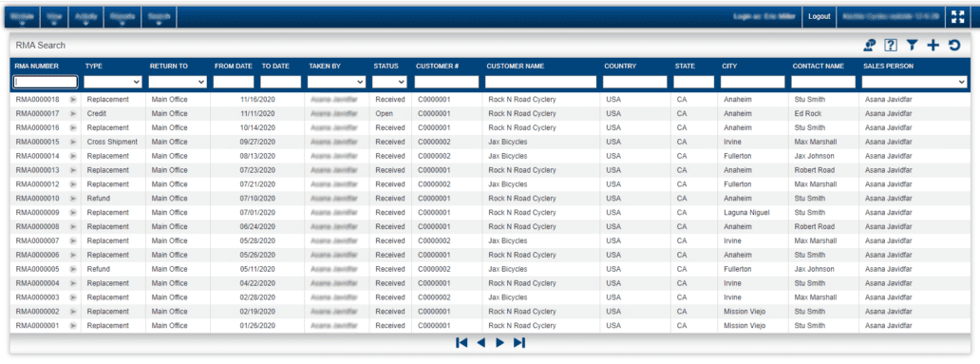Viewport: 980px width, 364px height.
Task: Go to the first page of results
Action: [x=462, y=343]
